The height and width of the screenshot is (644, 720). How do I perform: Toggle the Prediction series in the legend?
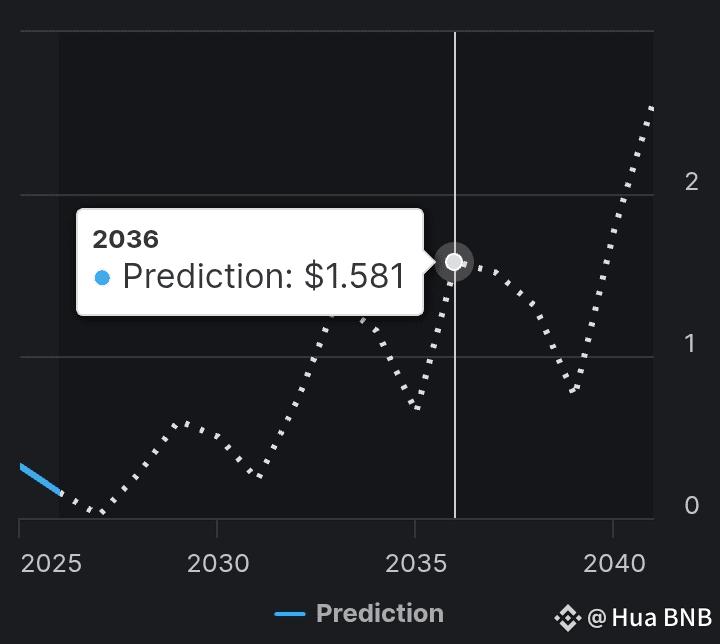pos(359,614)
